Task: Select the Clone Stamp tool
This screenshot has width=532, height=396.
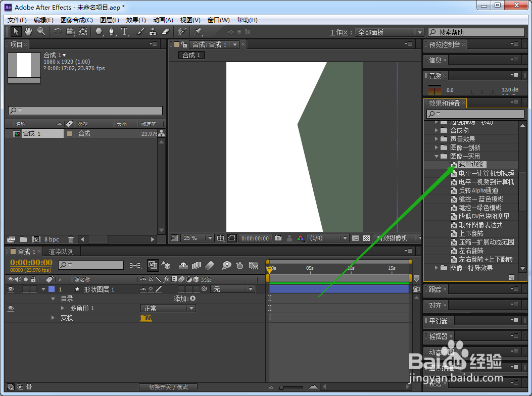Action: 153,32
